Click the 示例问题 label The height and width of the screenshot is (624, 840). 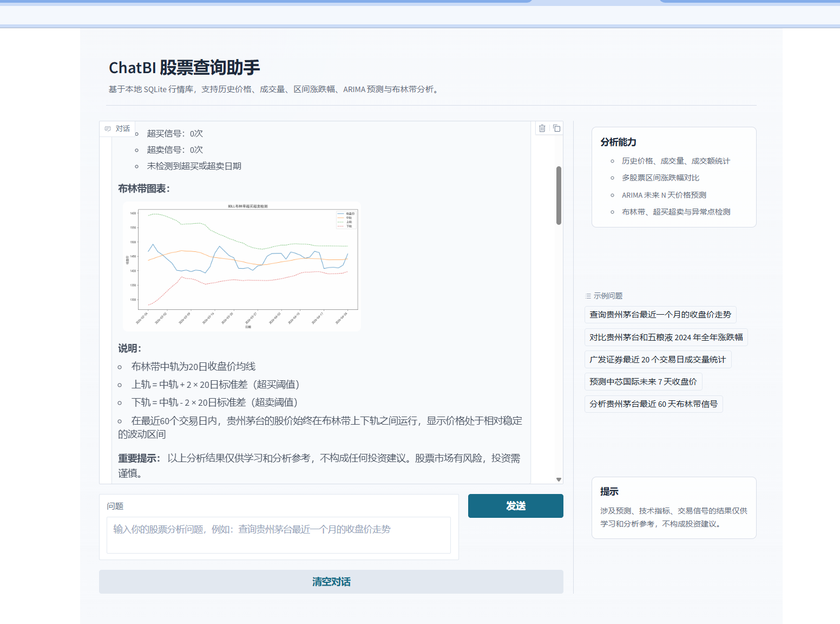coord(608,296)
